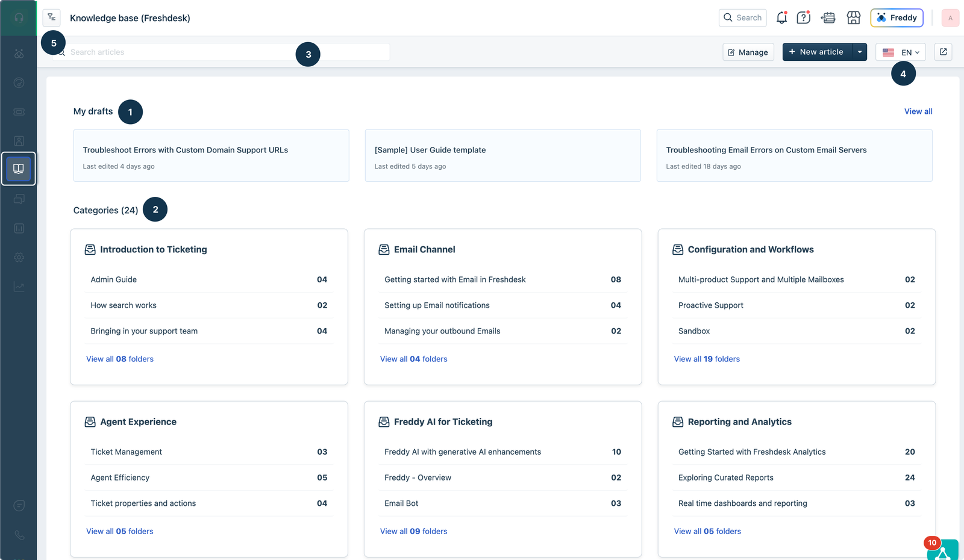Click View all drafts link
This screenshot has height=560, width=964.
[918, 111]
